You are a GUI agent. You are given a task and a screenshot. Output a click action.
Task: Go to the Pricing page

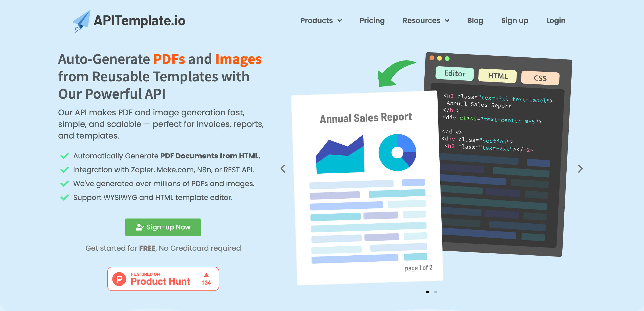click(x=372, y=21)
